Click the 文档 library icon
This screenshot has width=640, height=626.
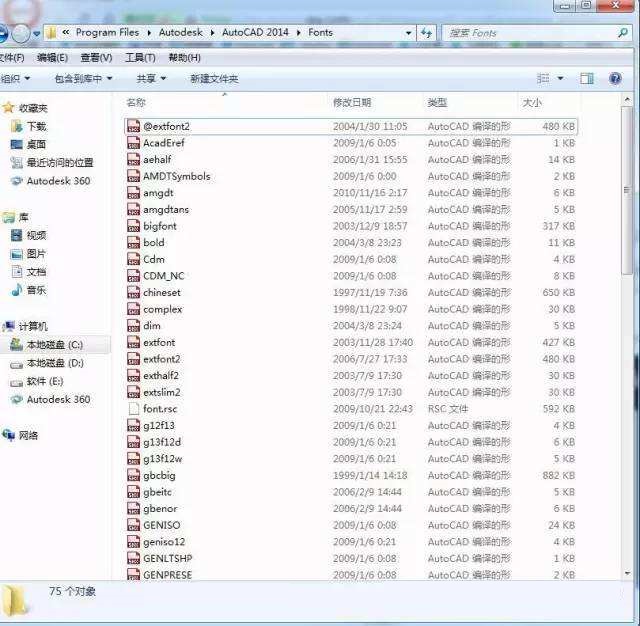[17, 272]
